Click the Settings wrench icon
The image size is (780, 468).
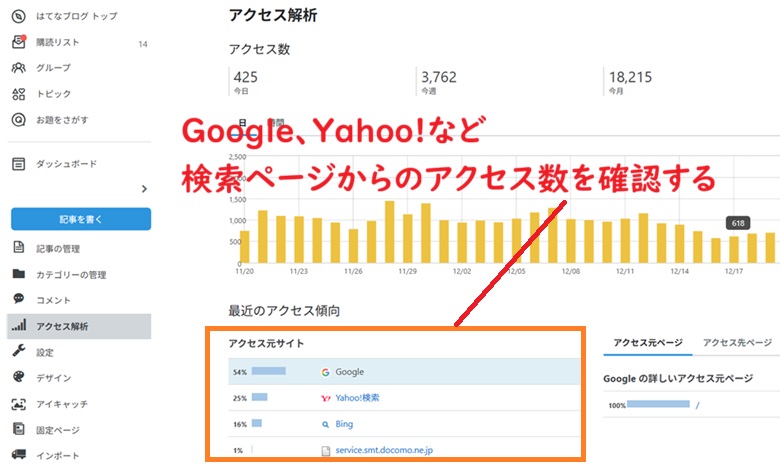coord(18,351)
